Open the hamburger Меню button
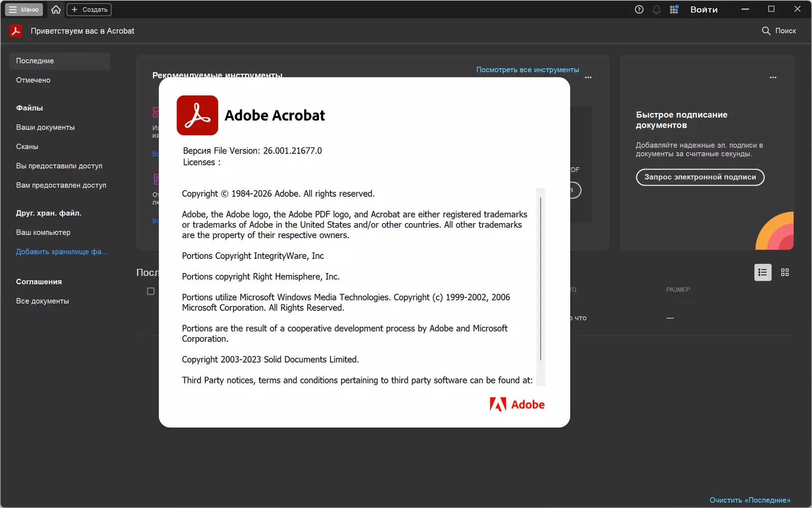Screen dimensions: 812x508 coord(24,9)
